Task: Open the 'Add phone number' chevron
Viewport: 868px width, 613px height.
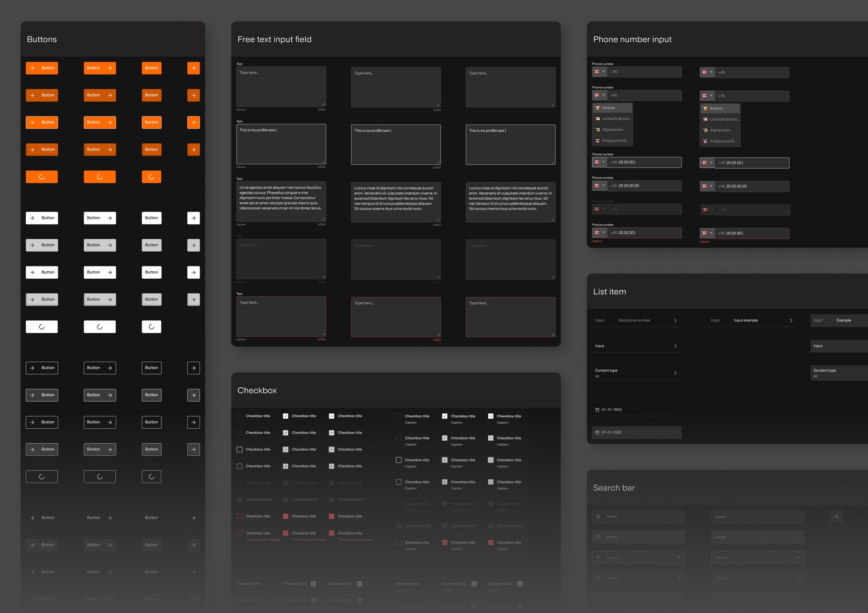Action: [x=675, y=321]
